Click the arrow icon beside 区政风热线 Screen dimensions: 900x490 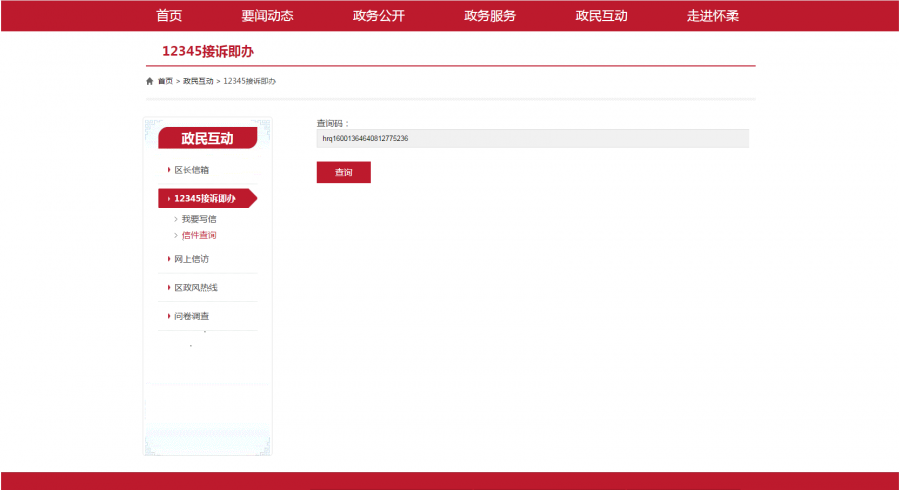(x=169, y=288)
